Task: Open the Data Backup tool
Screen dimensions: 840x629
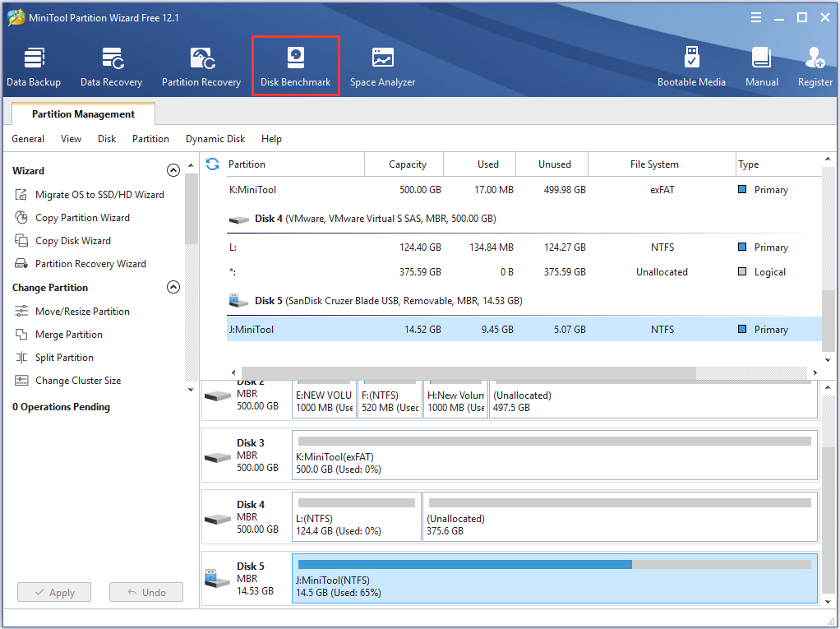Action: (x=34, y=67)
